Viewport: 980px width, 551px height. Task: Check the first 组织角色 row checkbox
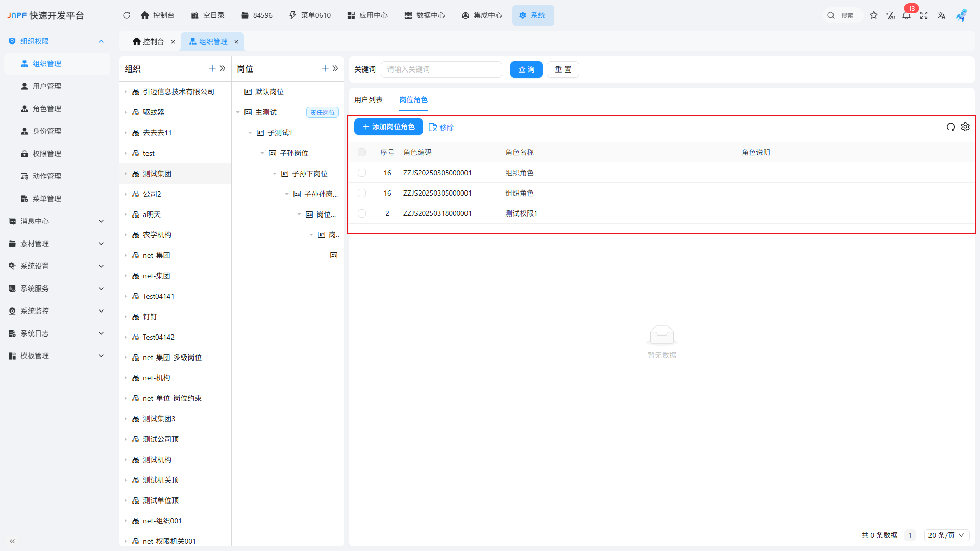pos(362,173)
